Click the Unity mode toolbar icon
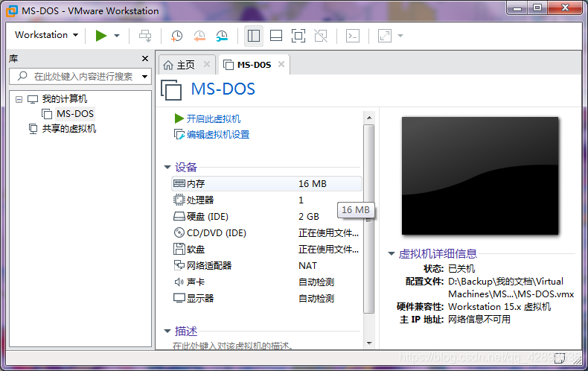Screen dimensions: 588x371 (321, 36)
